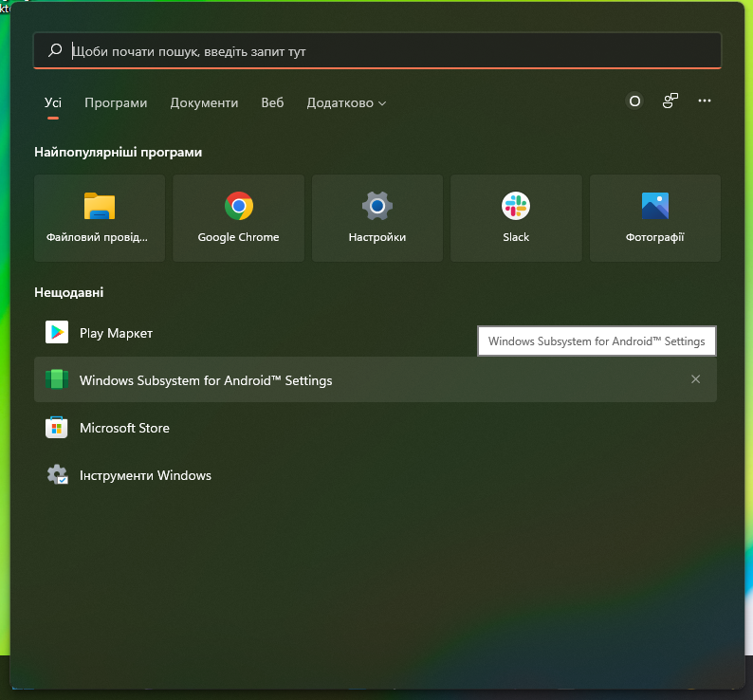Click the Microsoft Store bag icon
The height and width of the screenshot is (700, 753).
pos(57,427)
